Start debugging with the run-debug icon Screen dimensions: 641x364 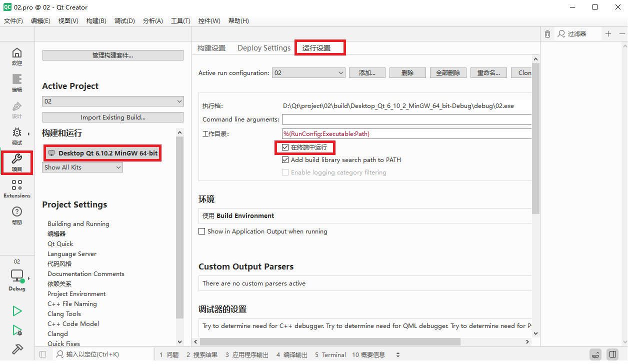pos(17,330)
